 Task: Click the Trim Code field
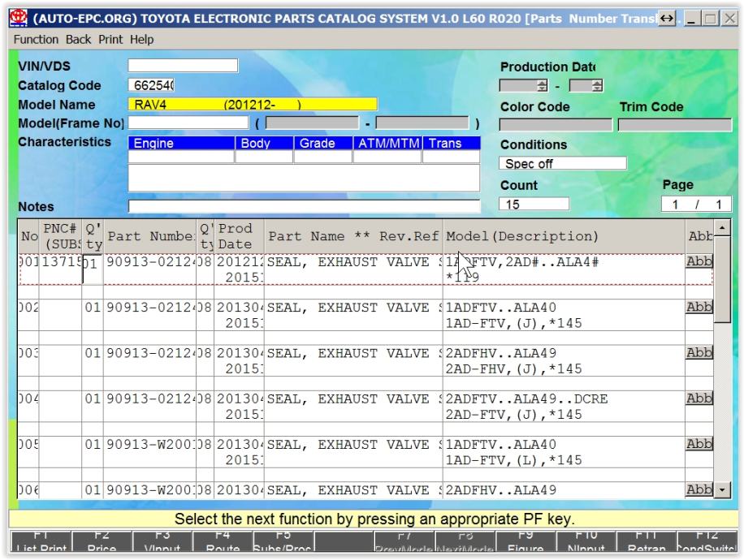tap(675, 125)
